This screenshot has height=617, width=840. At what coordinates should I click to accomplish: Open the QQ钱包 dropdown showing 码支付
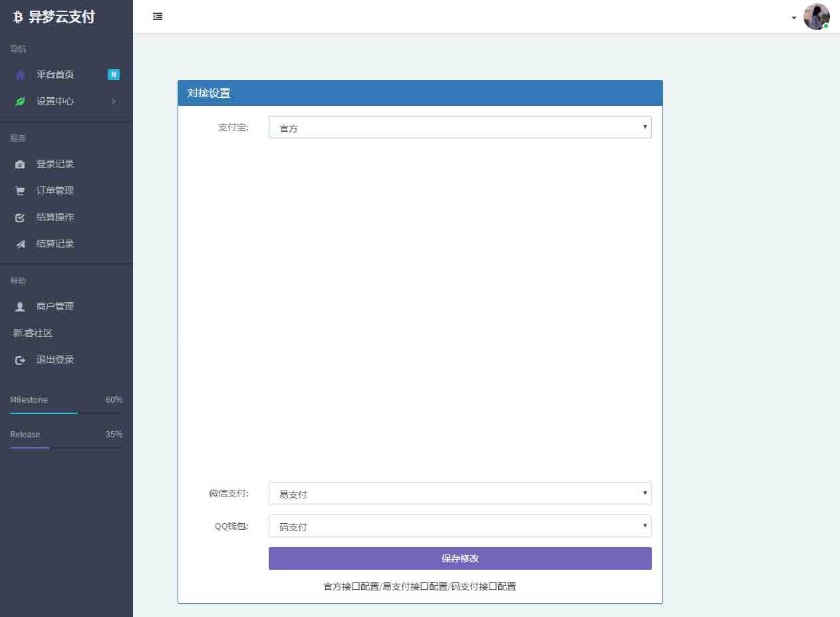[x=460, y=526]
